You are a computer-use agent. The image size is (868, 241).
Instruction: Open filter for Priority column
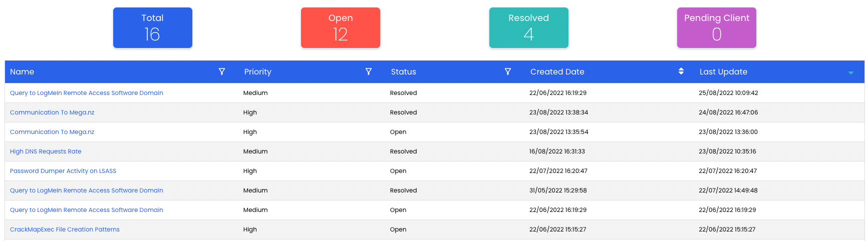click(369, 71)
